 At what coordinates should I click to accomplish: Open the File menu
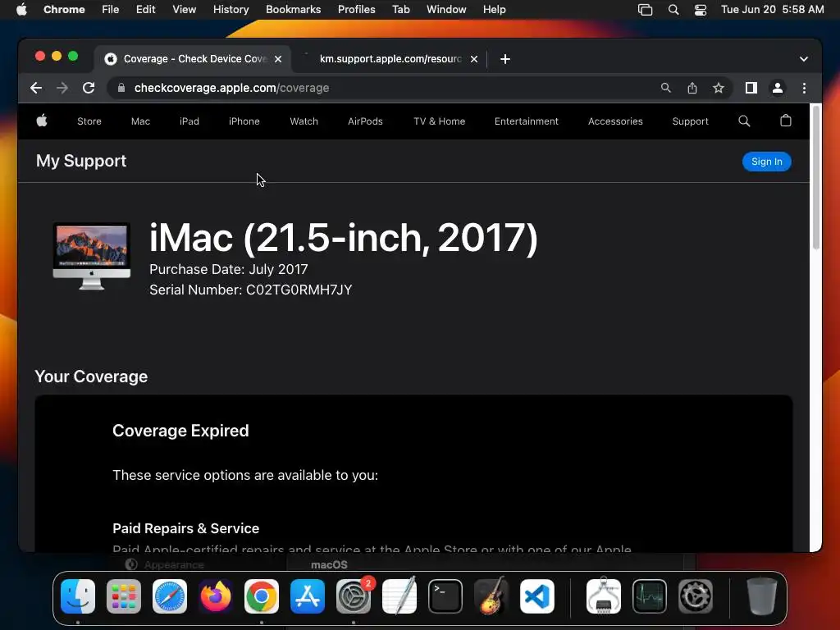[111, 10]
